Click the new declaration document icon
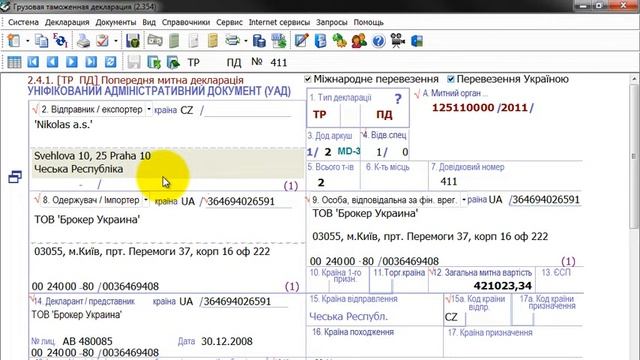 pos(14,41)
